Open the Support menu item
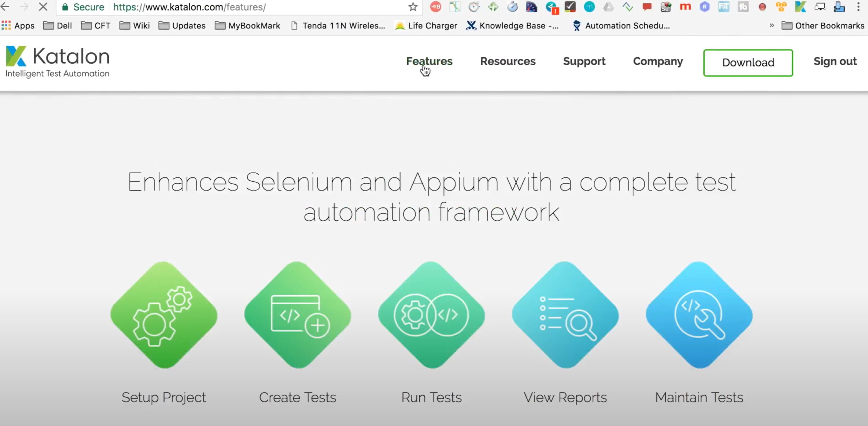868x426 pixels. [584, 61]
